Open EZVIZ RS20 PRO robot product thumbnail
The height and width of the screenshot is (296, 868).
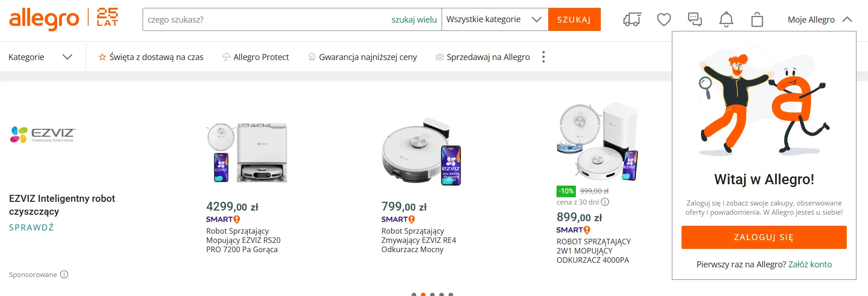coord(246,153)
